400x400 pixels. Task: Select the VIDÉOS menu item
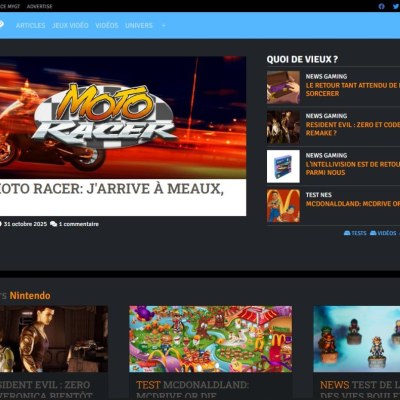pos(107,25)
